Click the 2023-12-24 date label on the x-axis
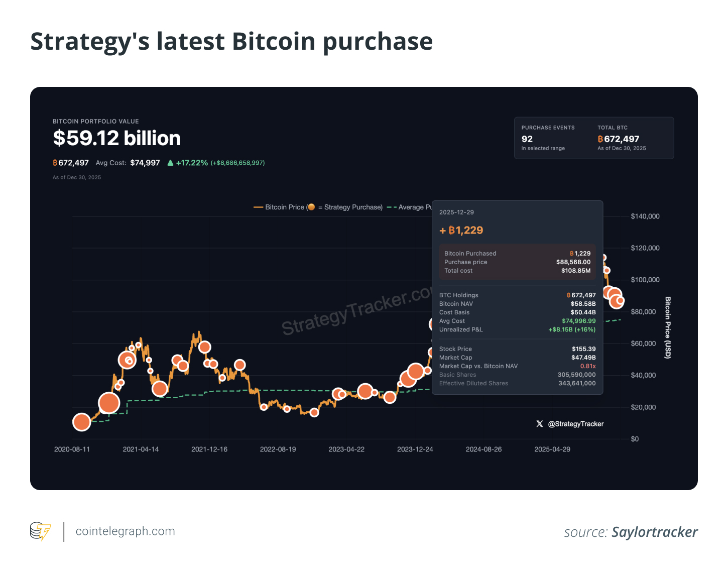This screenshot has height=572, width=728. click(x=415, y=449)
